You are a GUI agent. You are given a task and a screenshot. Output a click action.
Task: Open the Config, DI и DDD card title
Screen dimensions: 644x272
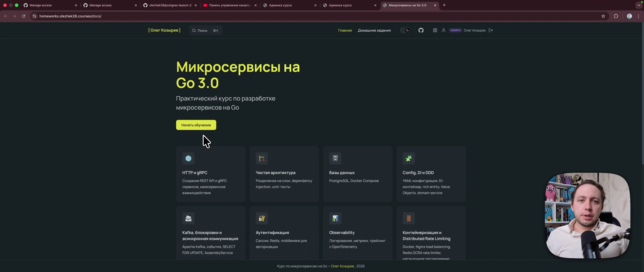coord(418,173)
